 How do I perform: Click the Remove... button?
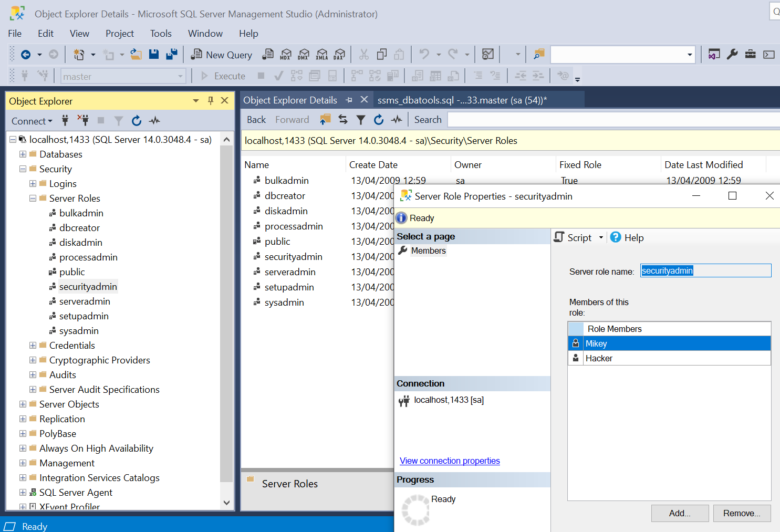741,513
